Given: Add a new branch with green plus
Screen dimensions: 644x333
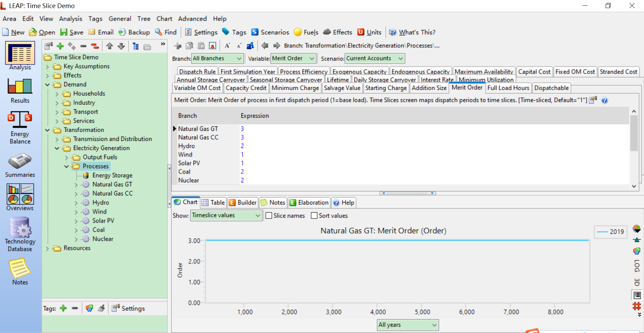Looking at the screenshot, I should [60, 46].
